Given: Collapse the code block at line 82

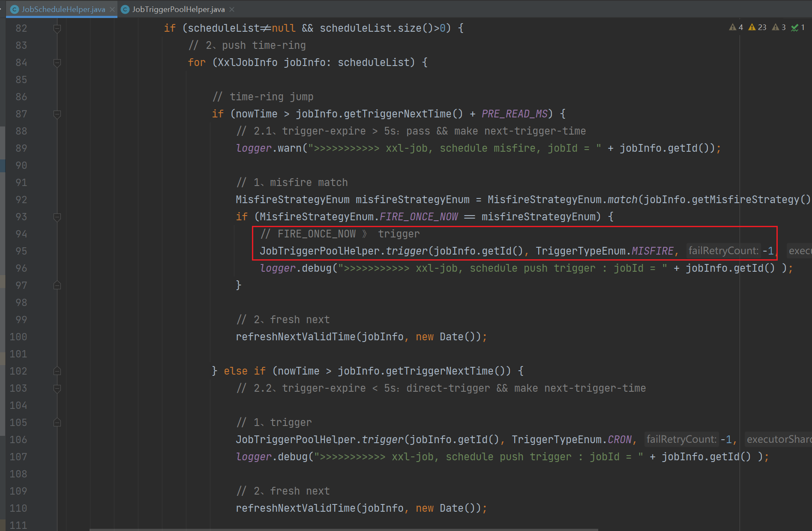Looking at the screenshot, I should (57, 28).
